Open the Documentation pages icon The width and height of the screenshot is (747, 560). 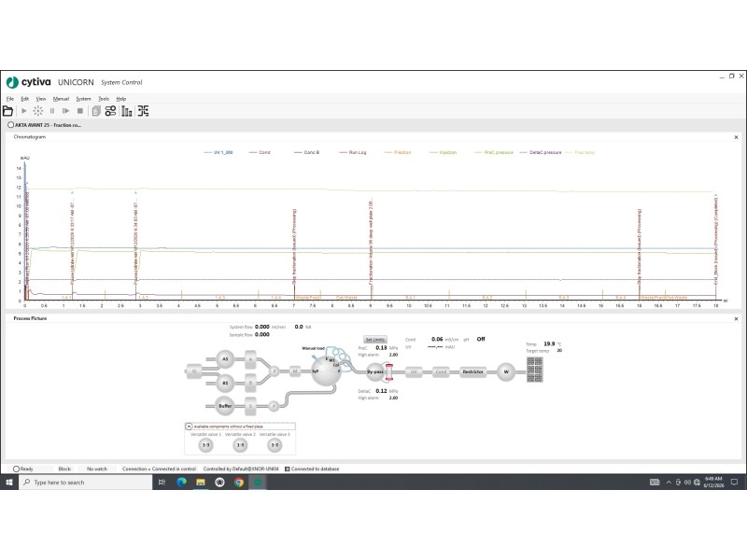pos(96,111)
